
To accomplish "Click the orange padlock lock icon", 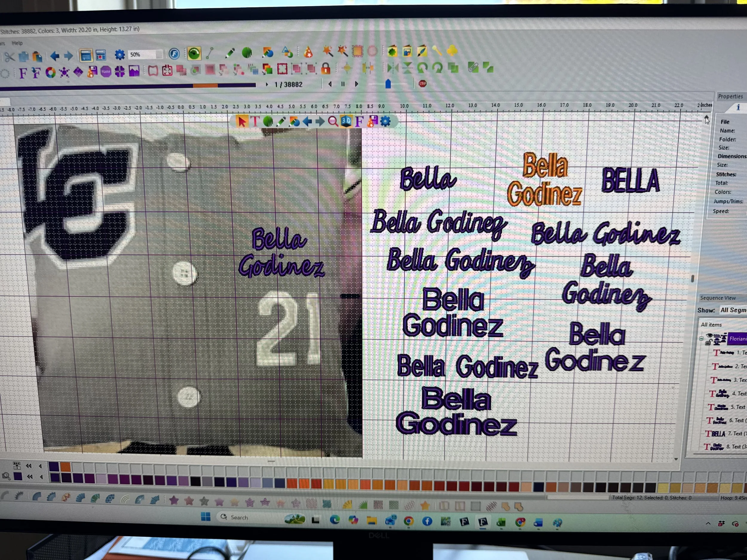I will [x=326, y=68].
